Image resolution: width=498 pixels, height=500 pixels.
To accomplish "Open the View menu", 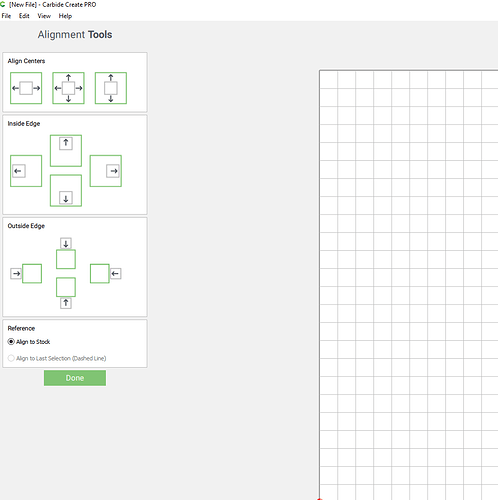I will click(44, 16).
